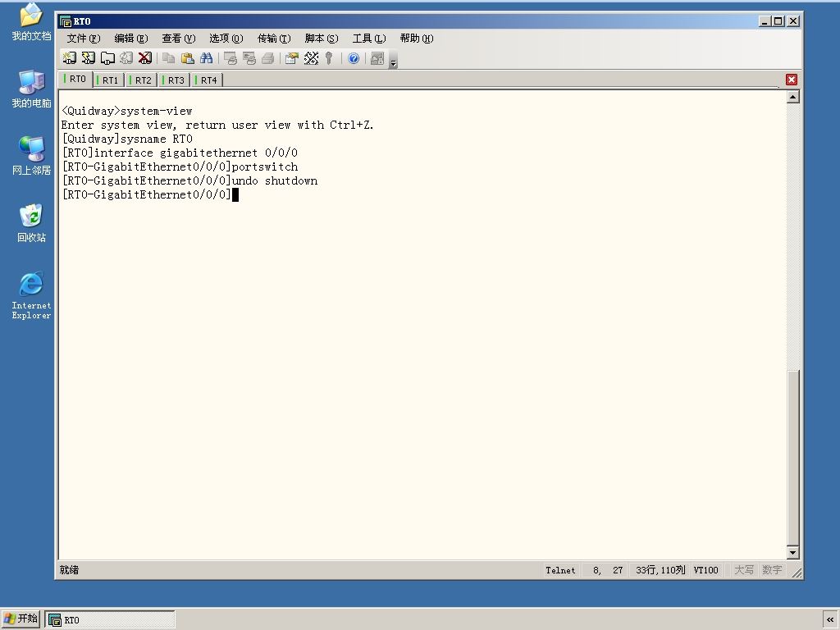Click the 'Enter system view' message line
The height and width of the screenshot is (630, 840).
(217, 125)
